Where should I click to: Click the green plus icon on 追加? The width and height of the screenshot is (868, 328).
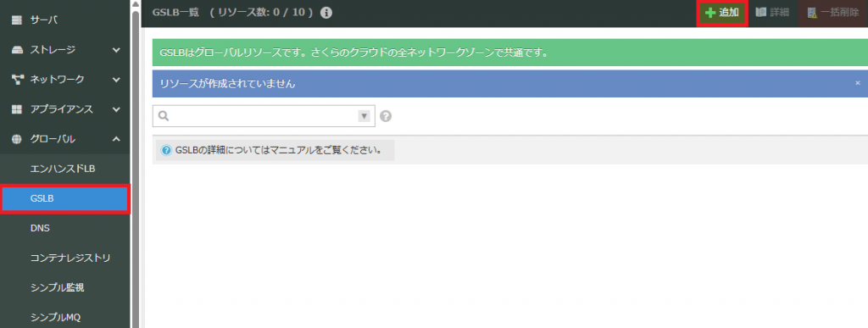pyautogui.click(x=710, y=14)
